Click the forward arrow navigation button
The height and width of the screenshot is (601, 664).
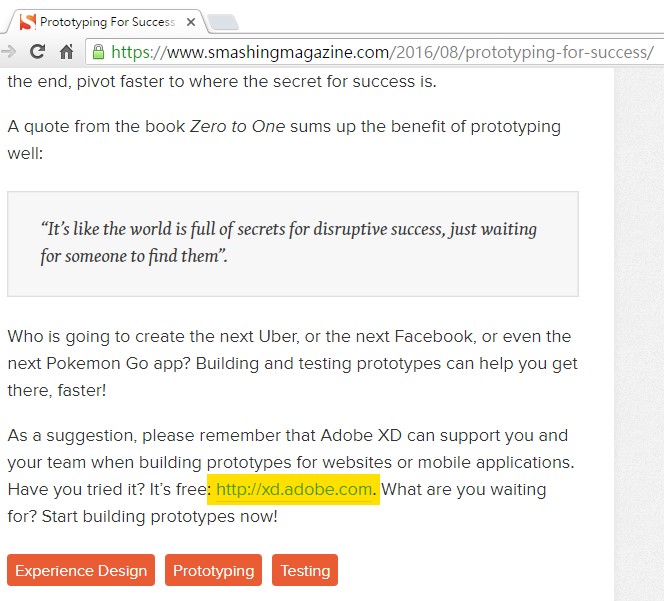pos(8,52)
